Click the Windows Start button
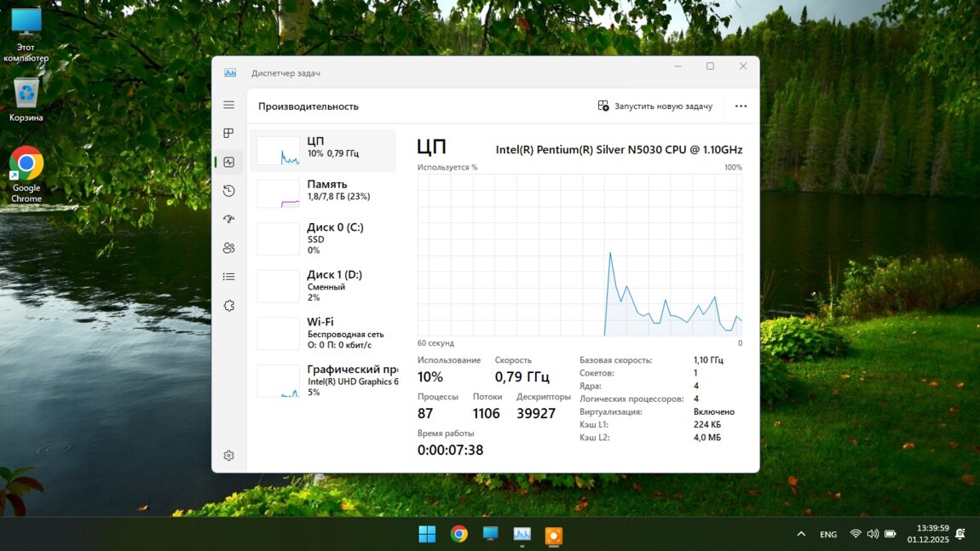This screenshot has height=551, width=980. click(427, 535)
